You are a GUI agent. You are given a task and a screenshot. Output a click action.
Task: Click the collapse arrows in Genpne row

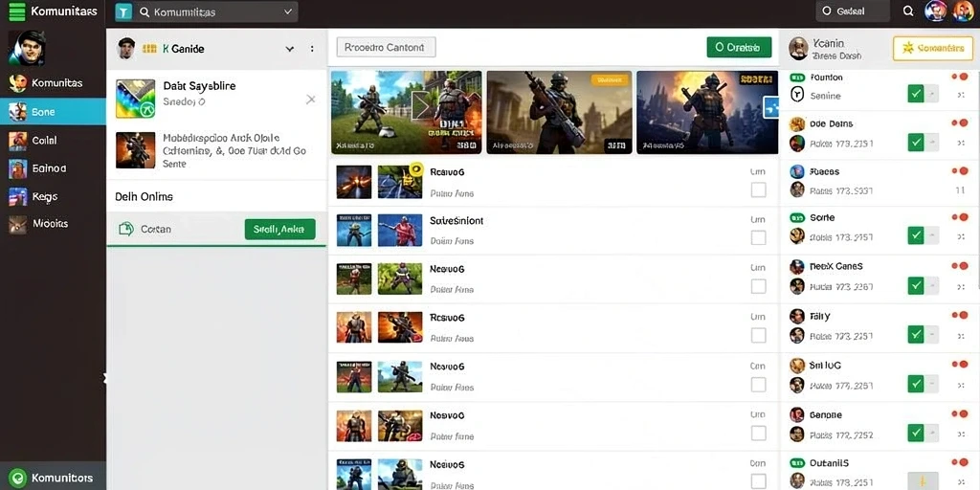[961, 434]
